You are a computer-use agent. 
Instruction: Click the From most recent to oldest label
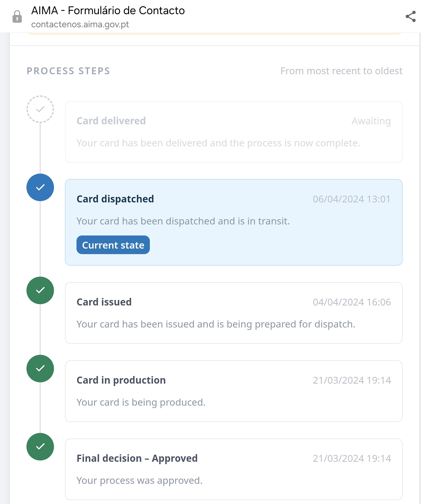tap(341, 71)
